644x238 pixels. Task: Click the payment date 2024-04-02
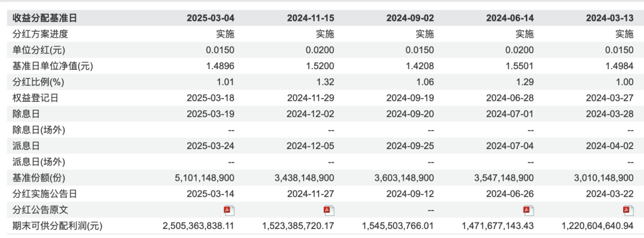610,146
